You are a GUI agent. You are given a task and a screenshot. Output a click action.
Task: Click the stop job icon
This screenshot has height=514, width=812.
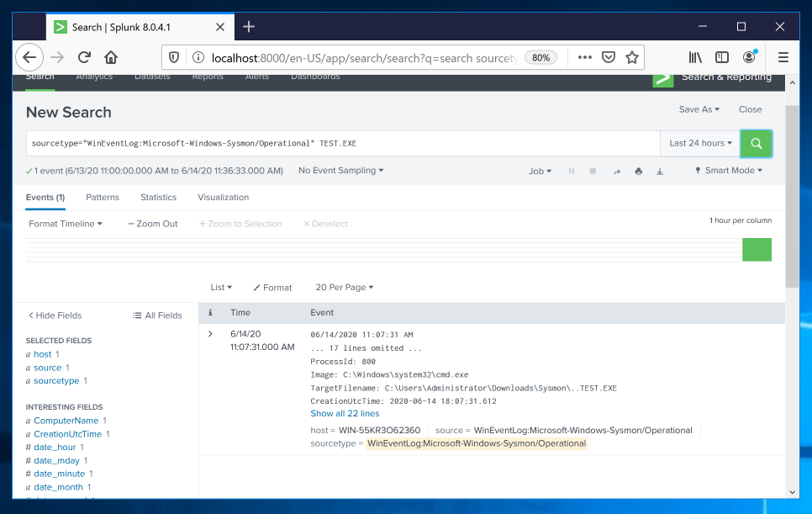click(x=593, y=171)
